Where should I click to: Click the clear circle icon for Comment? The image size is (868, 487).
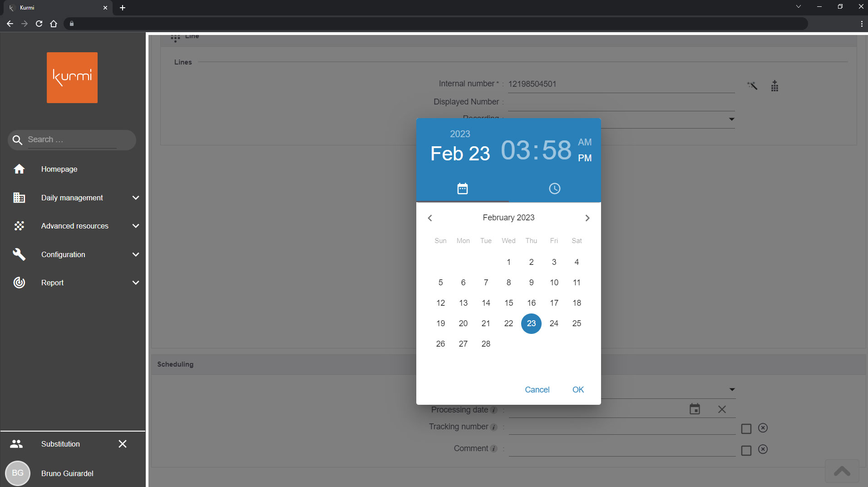pyautogui.click(x=763, y=449)
